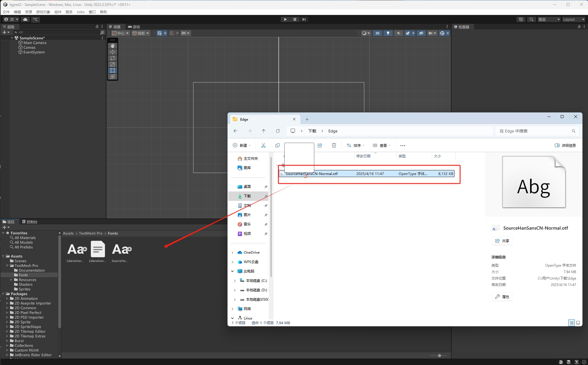The image size is (588, 365).
Task: Toggle the Details pane (详细信息) button
Action: 565,145
